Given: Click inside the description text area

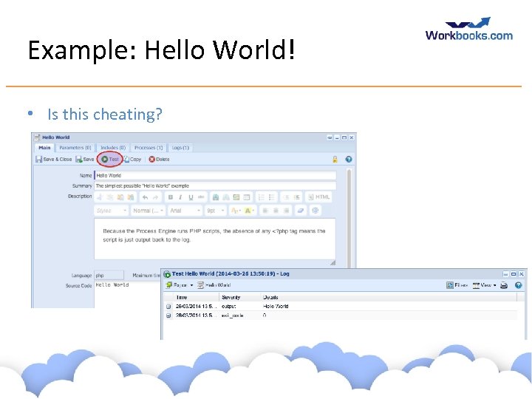Looking at the screenshot, I should pos(215,239).
